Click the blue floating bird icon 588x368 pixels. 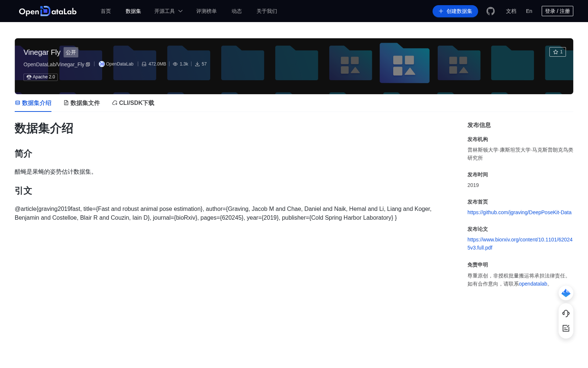tap(566, 293)
